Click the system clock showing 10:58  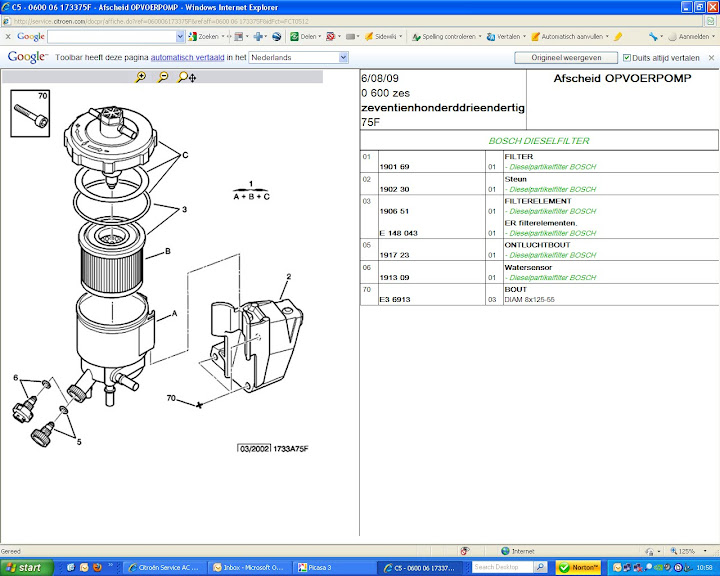point(704,568)
